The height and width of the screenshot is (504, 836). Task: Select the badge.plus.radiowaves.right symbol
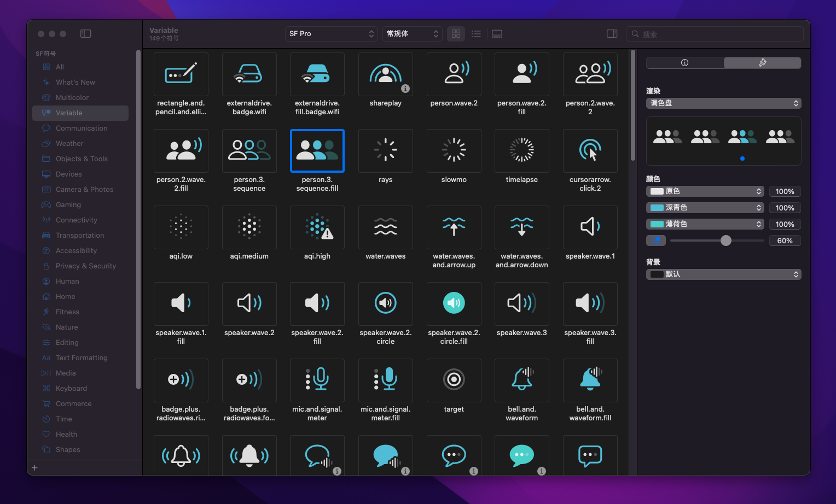coord(181,380)
